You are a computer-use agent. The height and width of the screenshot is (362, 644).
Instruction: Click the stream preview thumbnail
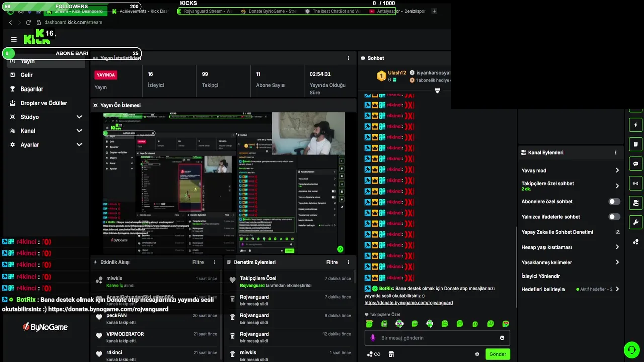pos(224,183)
